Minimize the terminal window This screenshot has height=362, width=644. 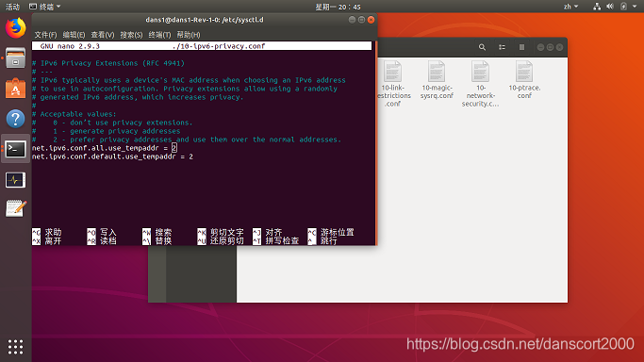pos(352,20)
